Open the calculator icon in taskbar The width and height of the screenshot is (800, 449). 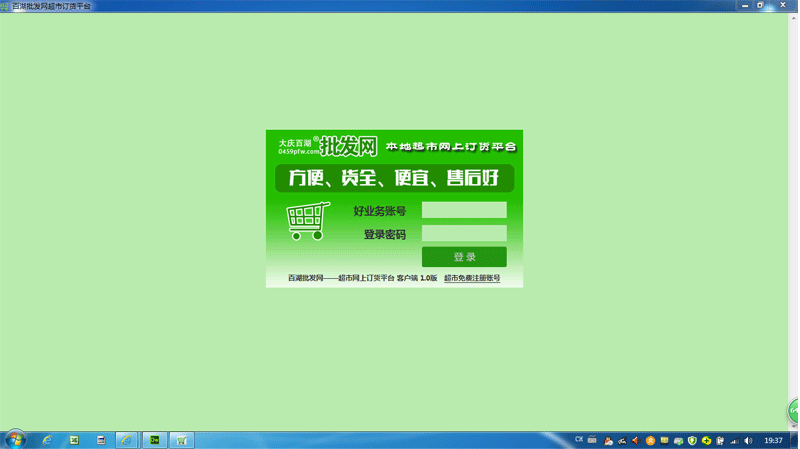101,440
